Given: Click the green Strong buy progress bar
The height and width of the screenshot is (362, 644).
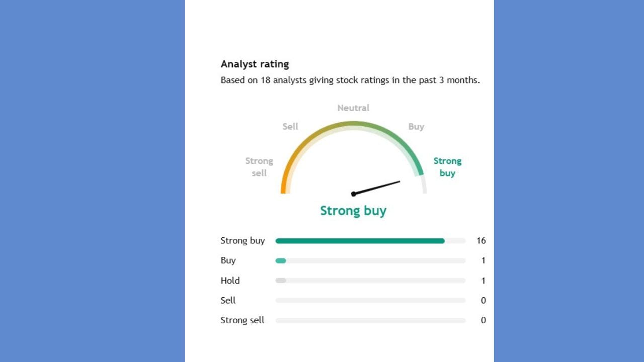Looking at the screenshot, I should click(360, 241).
